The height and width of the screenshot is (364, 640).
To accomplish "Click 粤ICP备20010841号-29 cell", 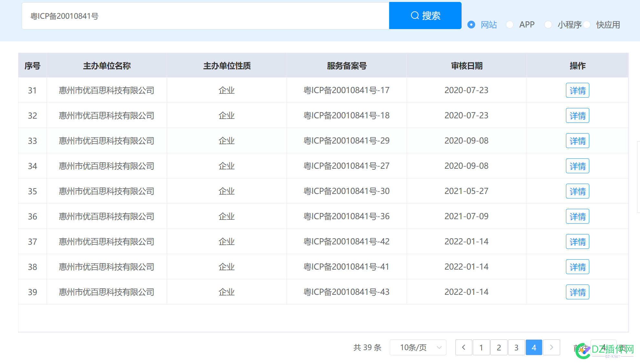I will (x=347, y=141).
